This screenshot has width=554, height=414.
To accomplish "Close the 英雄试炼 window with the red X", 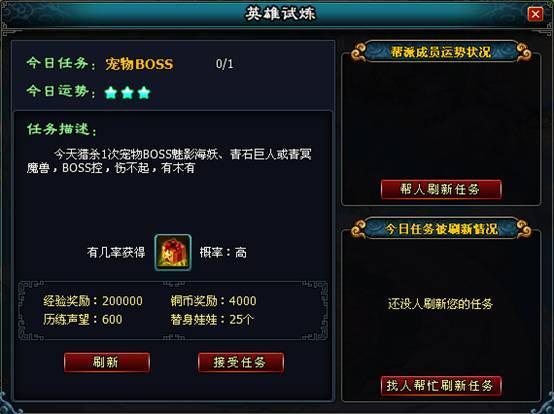I will (x=535, y=14).
